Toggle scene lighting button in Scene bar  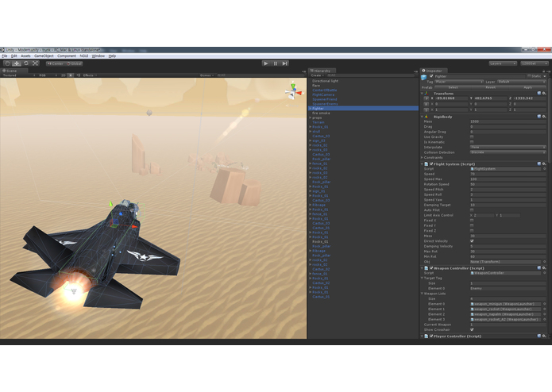point(71,75)
